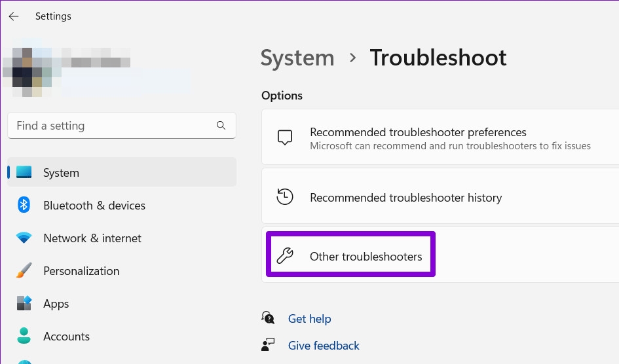Open Apps settings
The image size is (619, 364).
click(x=122, y=303)
